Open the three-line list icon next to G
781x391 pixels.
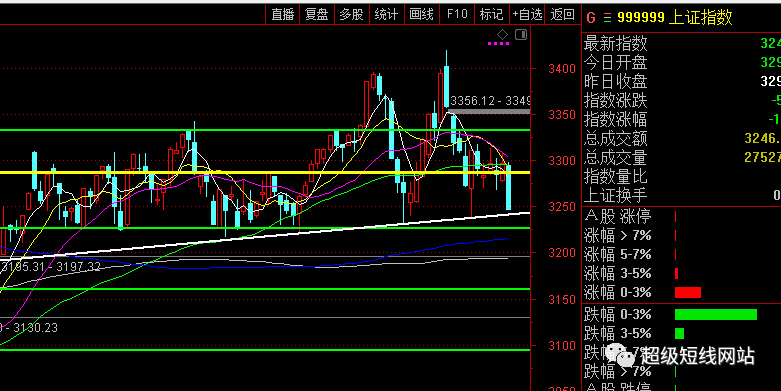(x=607, y=18)
